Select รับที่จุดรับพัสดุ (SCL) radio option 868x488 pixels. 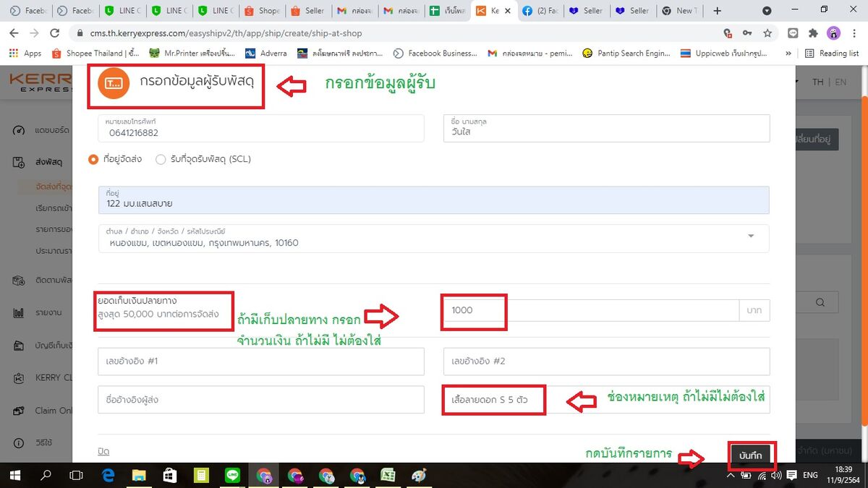[161, 159]
